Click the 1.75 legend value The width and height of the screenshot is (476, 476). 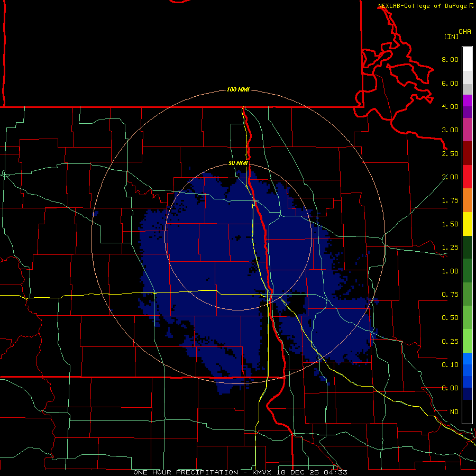[450, 200]
